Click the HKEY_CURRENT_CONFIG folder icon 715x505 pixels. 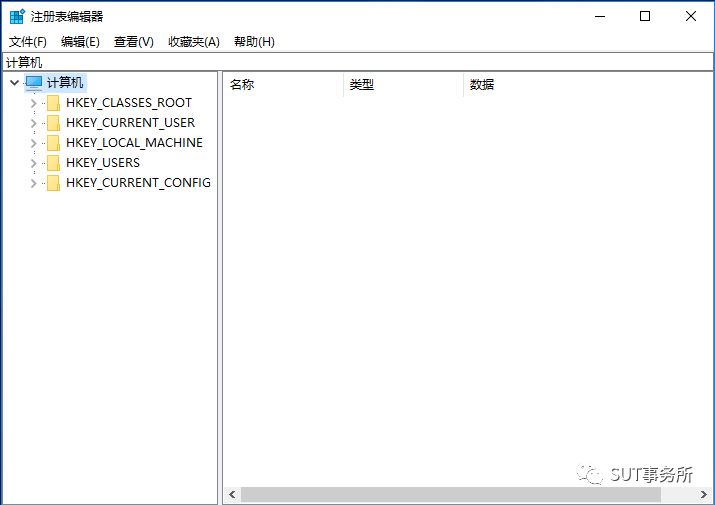click(x=53, y=183)
